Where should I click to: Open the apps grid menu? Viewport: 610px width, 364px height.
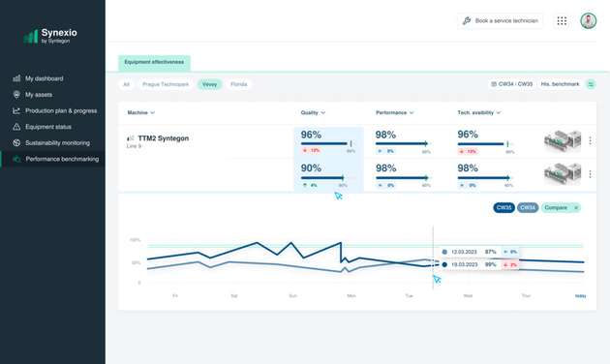pyautogui.click(x=562, y=20)
